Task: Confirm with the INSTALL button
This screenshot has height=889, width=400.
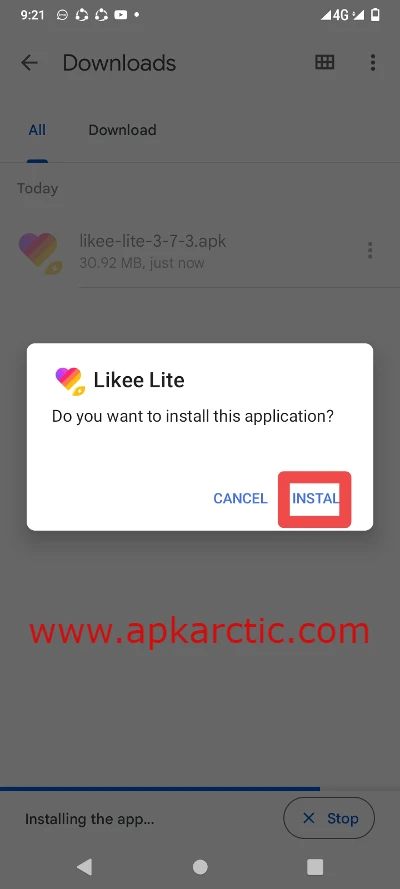Action: coord(315,499)
